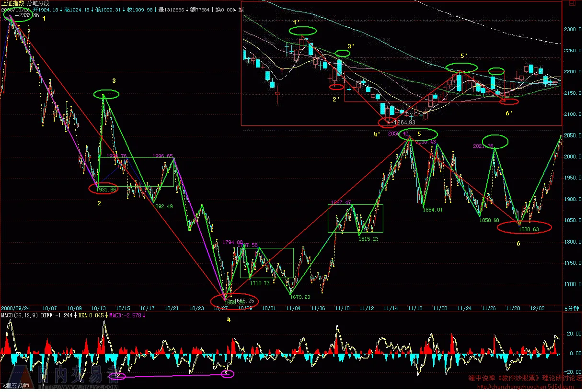Click the 1892.49 low price label

coord(162,206)
